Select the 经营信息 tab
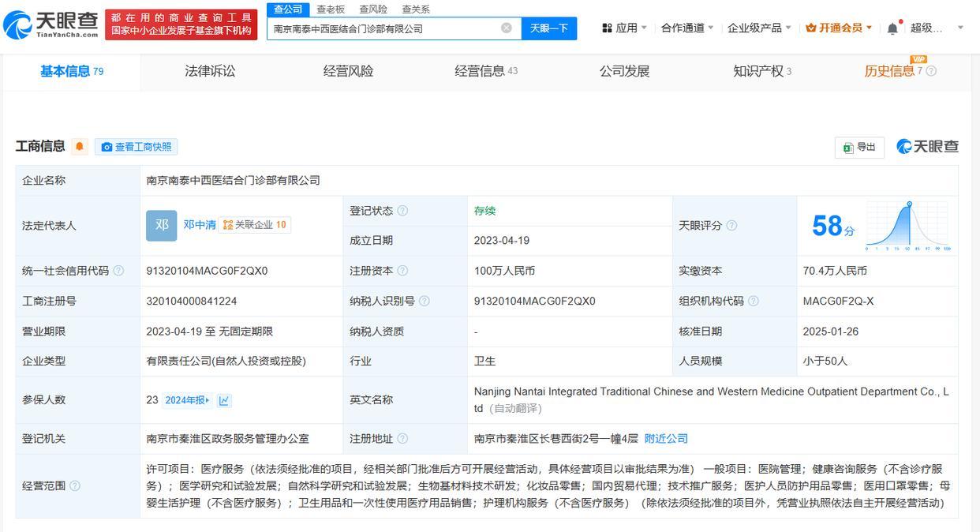980x532 pixels. coord(486,71)
